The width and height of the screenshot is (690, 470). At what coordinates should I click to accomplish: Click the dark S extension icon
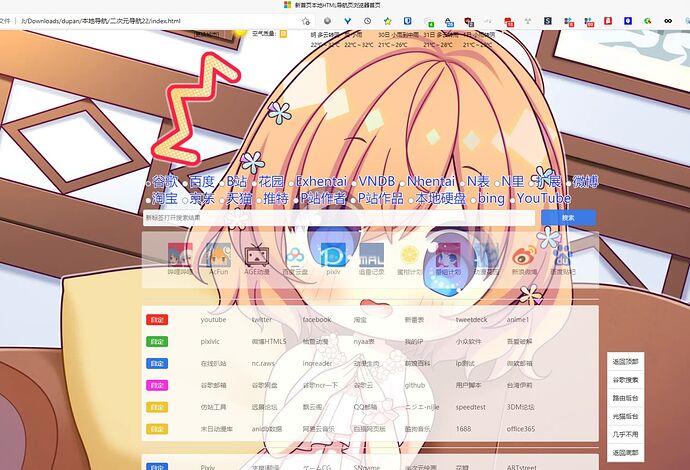547,21
